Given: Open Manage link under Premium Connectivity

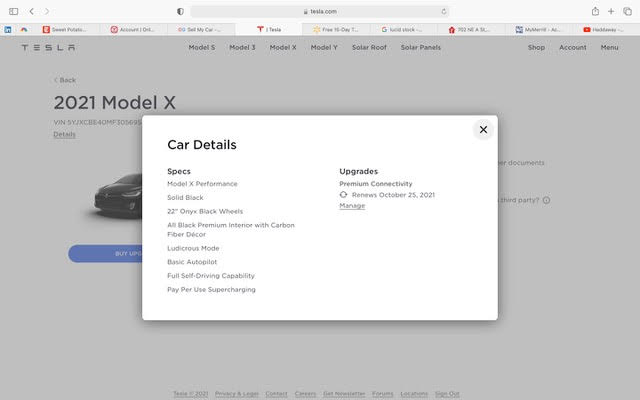Looking at the screenshot, I should [x=352, y=206].
